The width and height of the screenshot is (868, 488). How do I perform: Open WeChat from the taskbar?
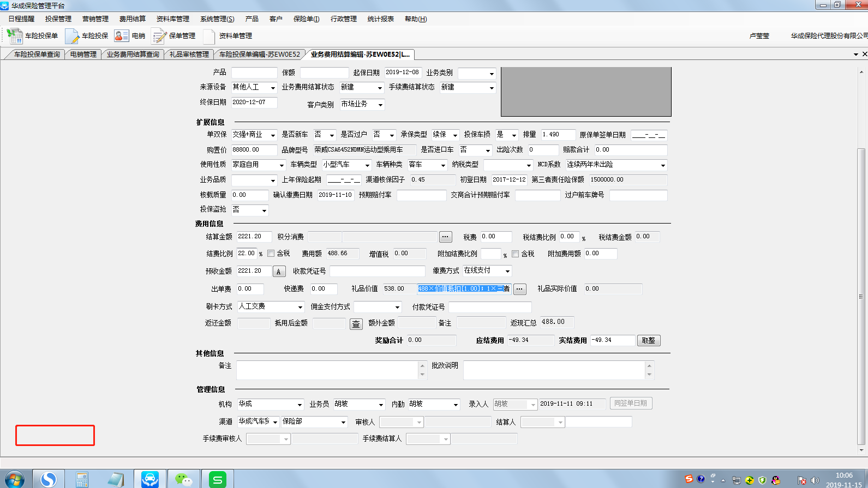(x=183, y=479)
